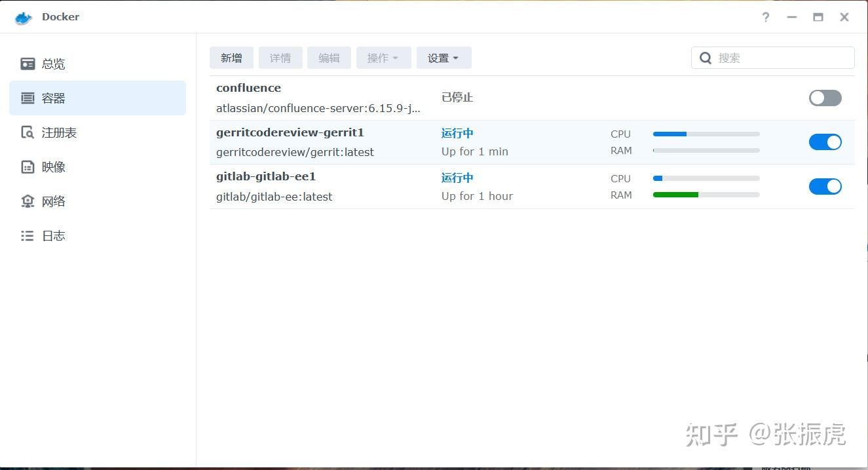Expand the 操作 menu arrow

(396, 58)
